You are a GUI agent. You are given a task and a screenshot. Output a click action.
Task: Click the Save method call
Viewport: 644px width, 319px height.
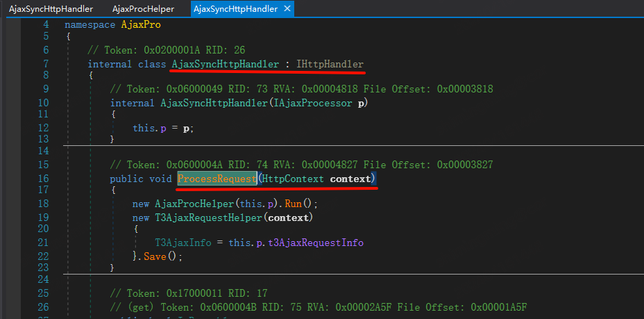155,256
